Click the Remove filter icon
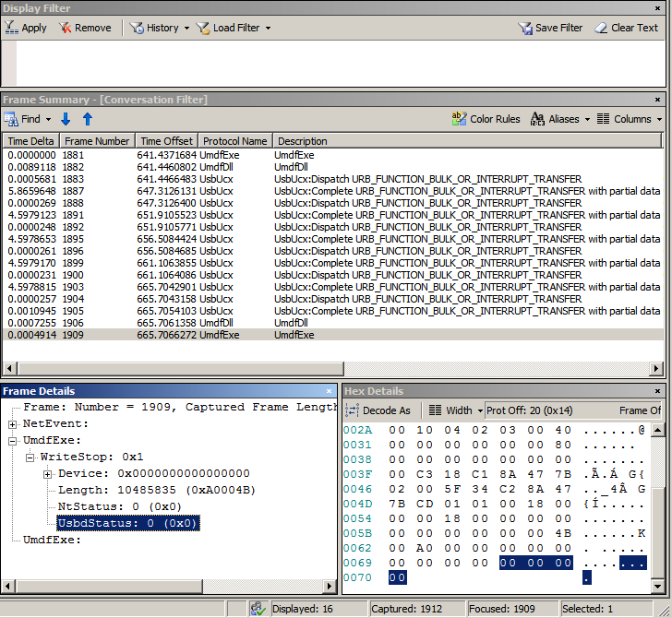672x618 pixels. pos(66,28)
